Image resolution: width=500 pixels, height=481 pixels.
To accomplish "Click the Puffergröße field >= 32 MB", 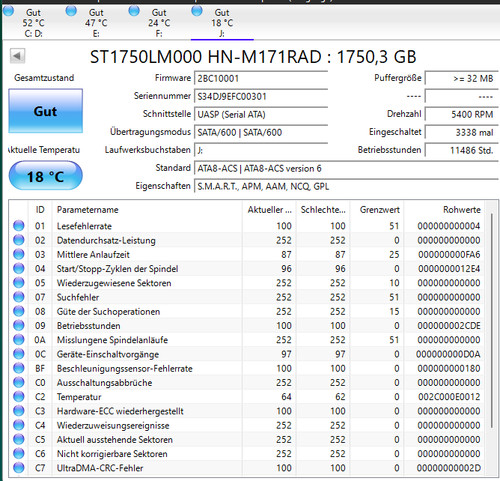I will 462,79.
